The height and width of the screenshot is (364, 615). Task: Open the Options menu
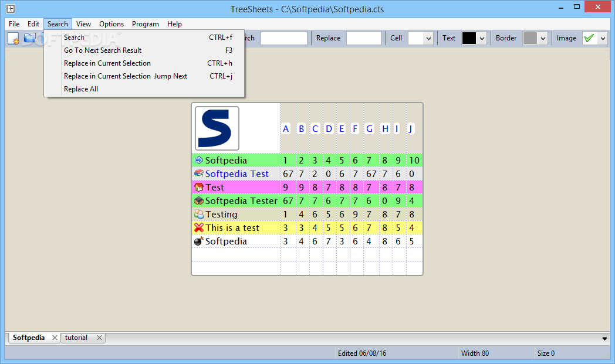(x=111, y=24)
